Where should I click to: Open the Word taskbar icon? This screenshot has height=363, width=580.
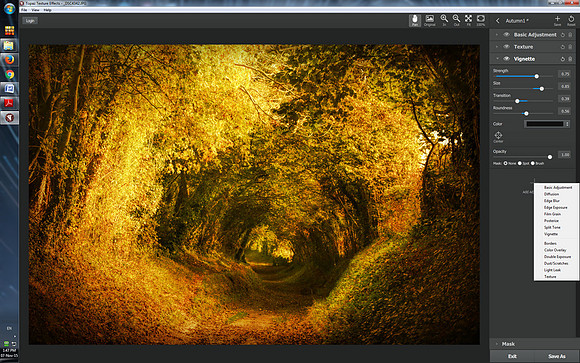10,89
